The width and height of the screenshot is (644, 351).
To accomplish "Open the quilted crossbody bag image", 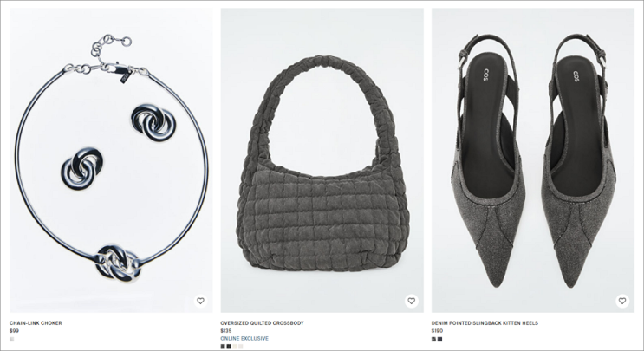I will point(322,160).
